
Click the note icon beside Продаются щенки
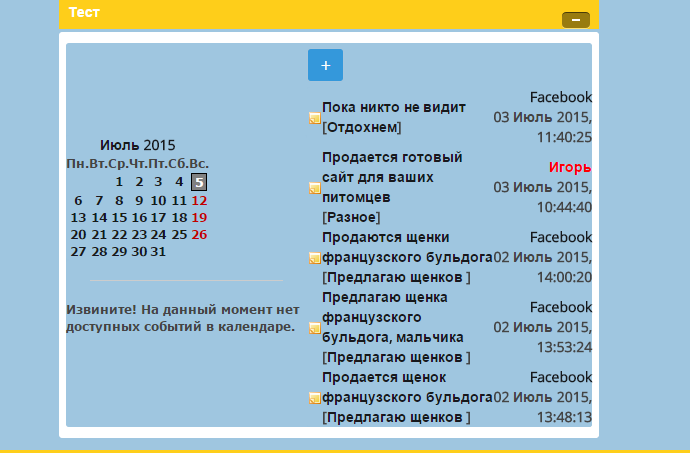click(315, 258)
